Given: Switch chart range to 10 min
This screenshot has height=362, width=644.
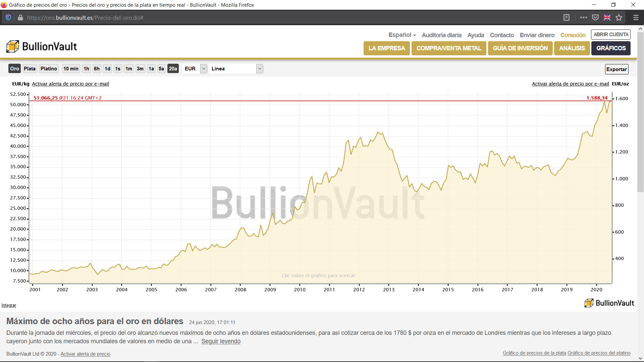Looking at the screenshot, I should point(71,69).
